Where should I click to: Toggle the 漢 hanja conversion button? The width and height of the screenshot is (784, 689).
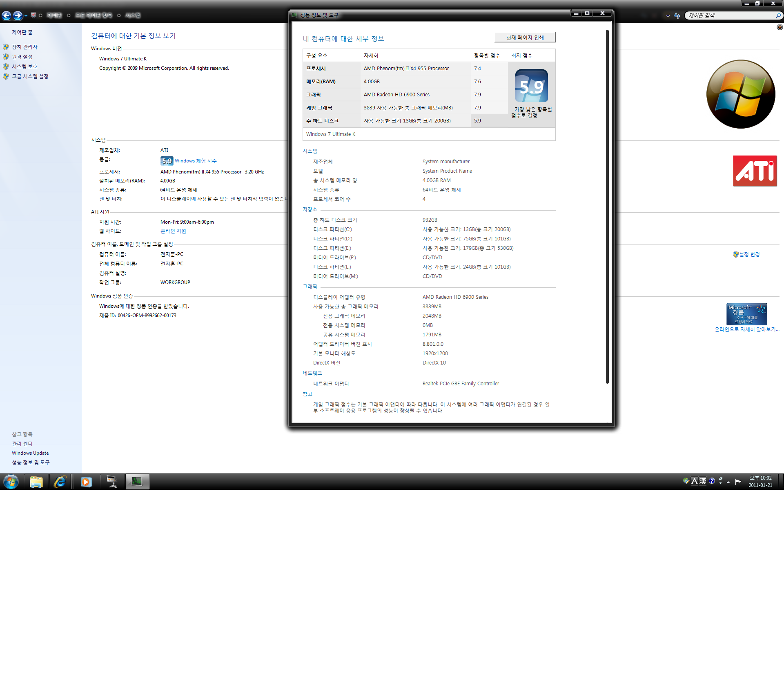coord(703,481)
